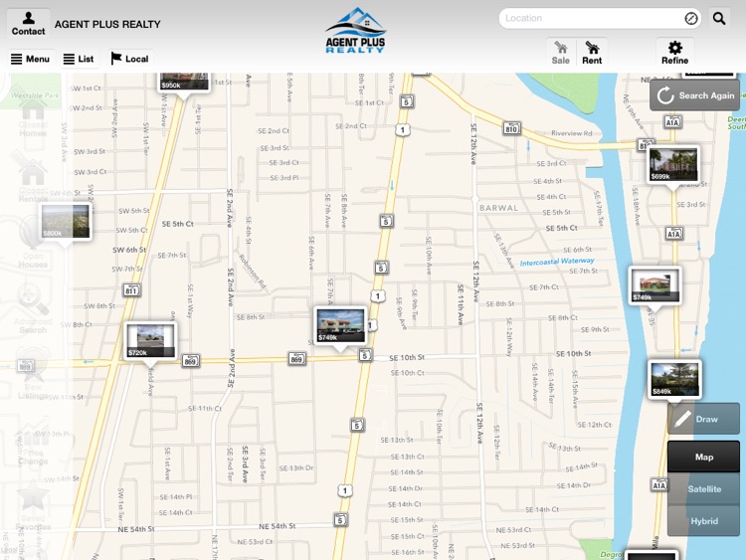Activate the Draw pencil tool
This screenshot has width=746, height=560.
703,419
